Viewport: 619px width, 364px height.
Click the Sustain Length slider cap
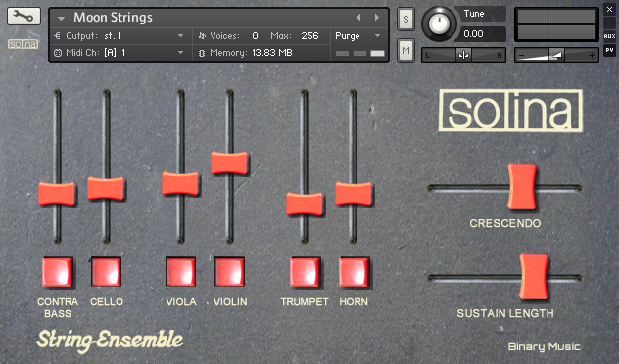[x=534, y=277]
